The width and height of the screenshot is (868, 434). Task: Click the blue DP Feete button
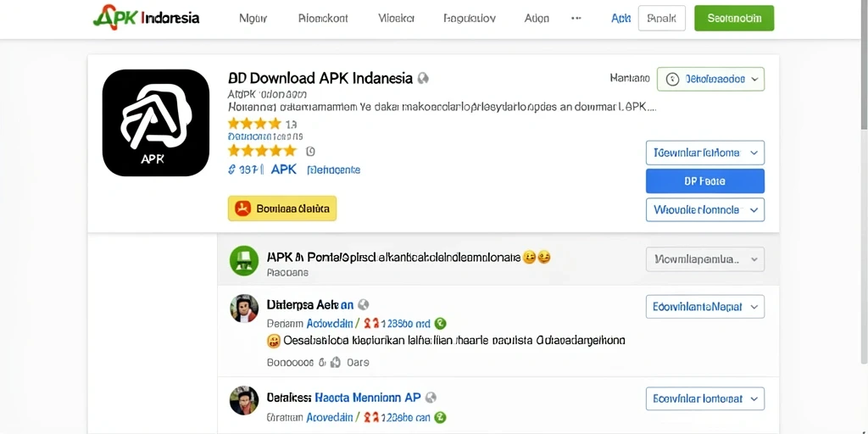pyautogui.click(x=704, y=181)
